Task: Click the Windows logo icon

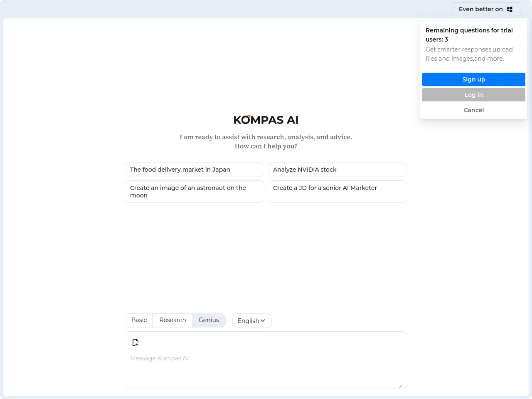Action: coord(510,9)
